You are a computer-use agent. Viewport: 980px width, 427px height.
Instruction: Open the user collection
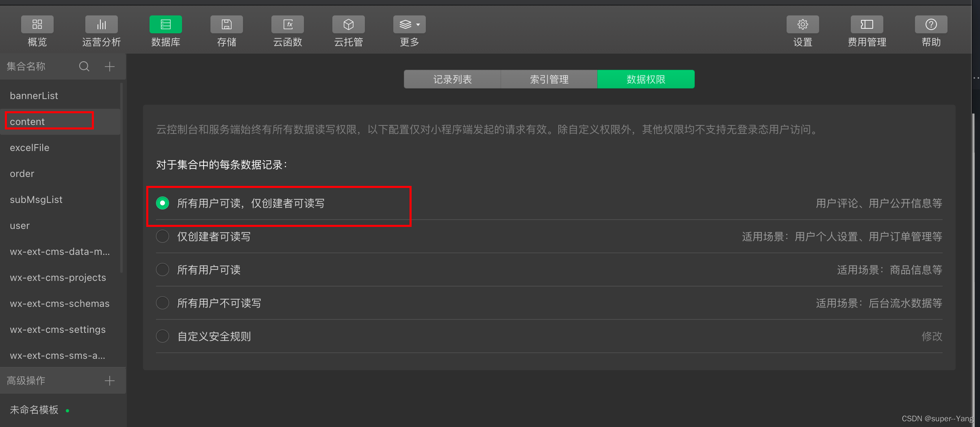(60, 226)
